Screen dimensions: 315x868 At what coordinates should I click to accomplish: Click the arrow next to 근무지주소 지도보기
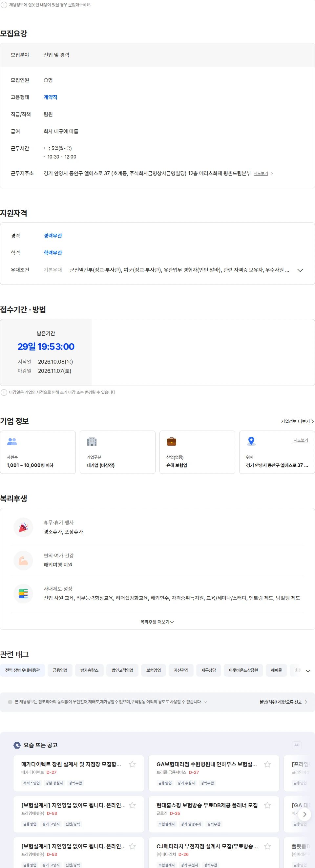272,174
